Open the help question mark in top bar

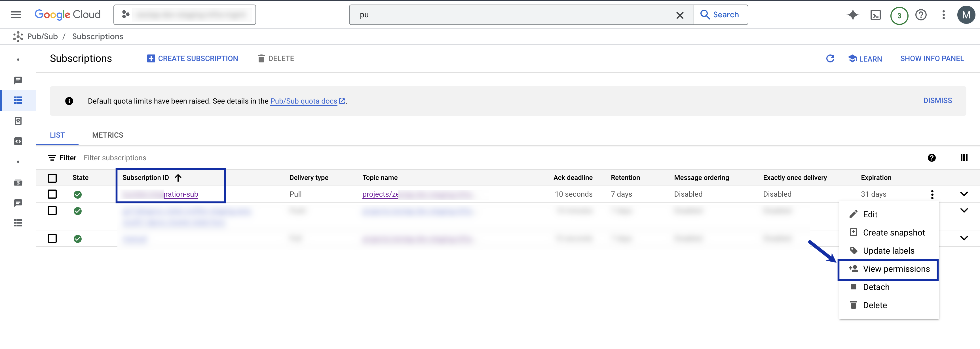[x=921, y=15]
